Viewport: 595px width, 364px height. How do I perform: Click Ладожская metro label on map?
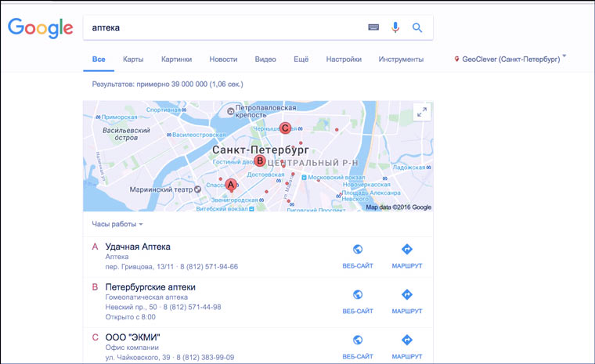tap(409, 167)
